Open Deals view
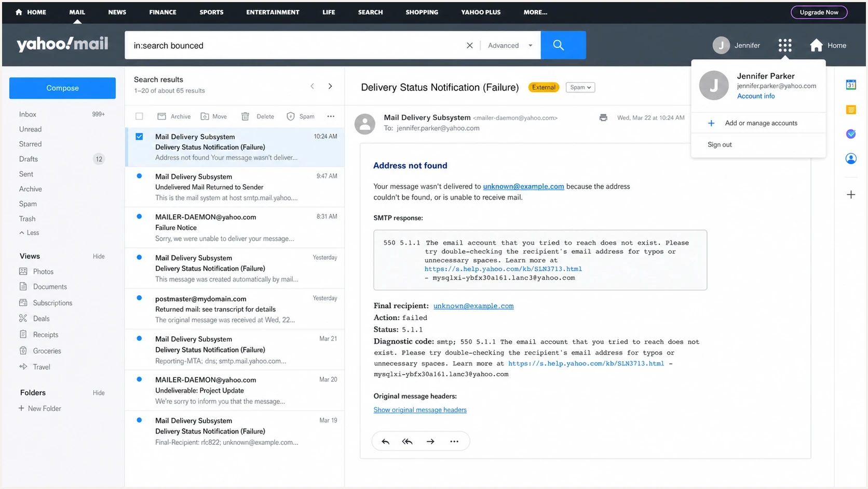 tap(34, 319)
